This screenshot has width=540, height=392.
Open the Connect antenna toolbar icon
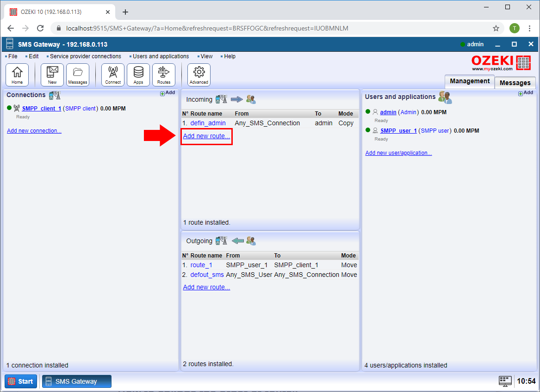tap(113, 75)
